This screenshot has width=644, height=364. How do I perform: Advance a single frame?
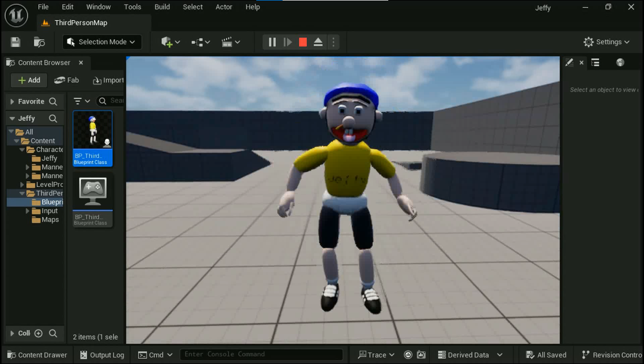coord(287,42)
